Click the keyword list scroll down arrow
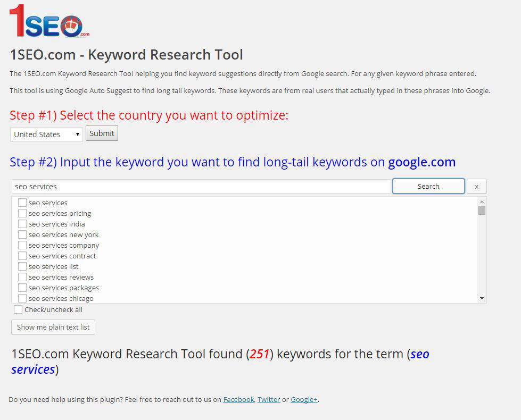The width and height of the screenshot is (521, 420). (x=482, y=298)
